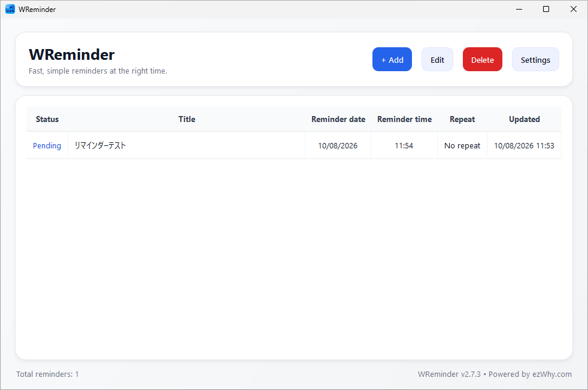Click the Repeat column header
The image size is (588, 390).
click(462, 119)
